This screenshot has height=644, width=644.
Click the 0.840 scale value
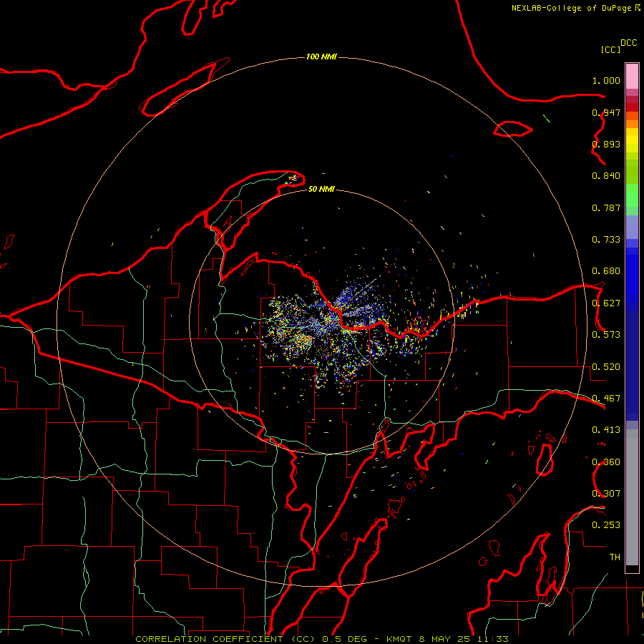(606, 176)
